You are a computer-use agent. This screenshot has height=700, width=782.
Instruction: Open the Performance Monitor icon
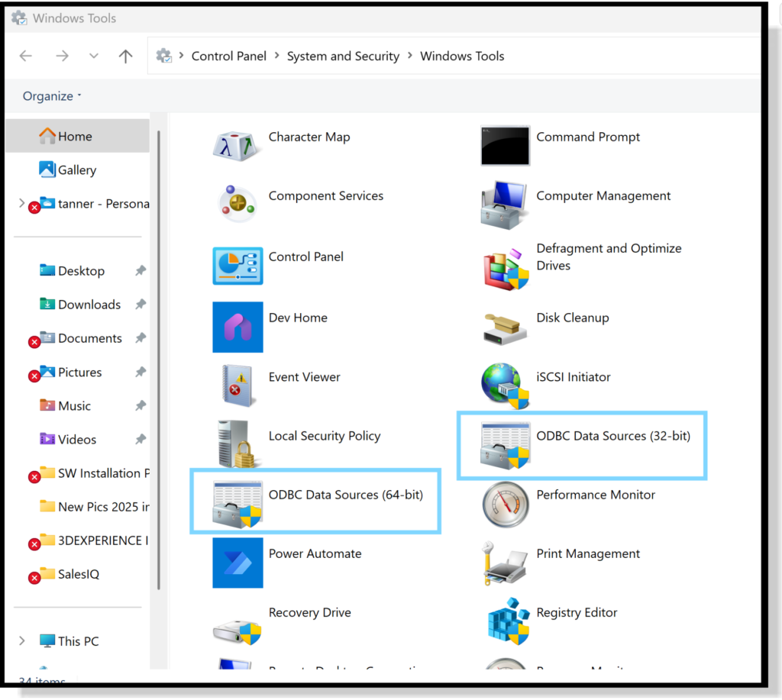pos(505,505)
